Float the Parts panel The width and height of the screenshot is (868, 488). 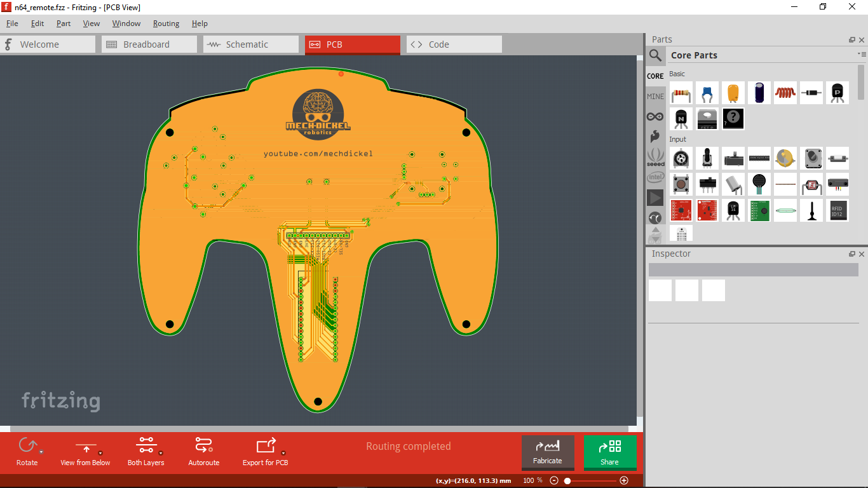click(852, 40)
